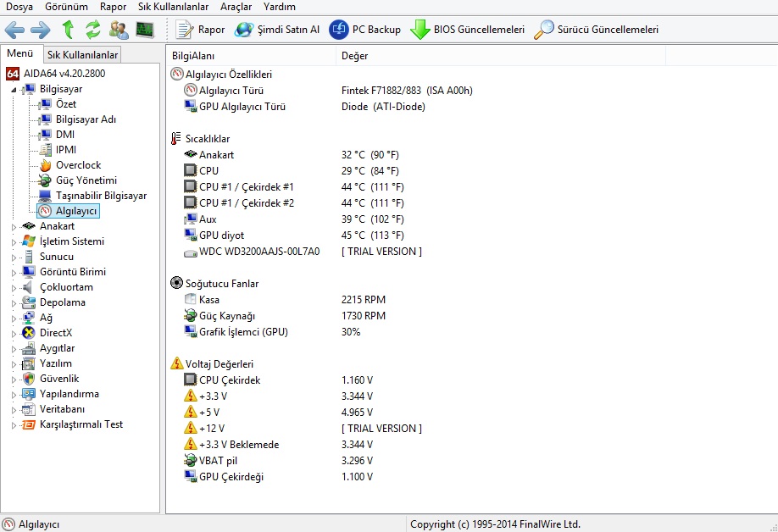Click the blue Back arrow icon
The image size is (778, 532).
tap(14, 30)
